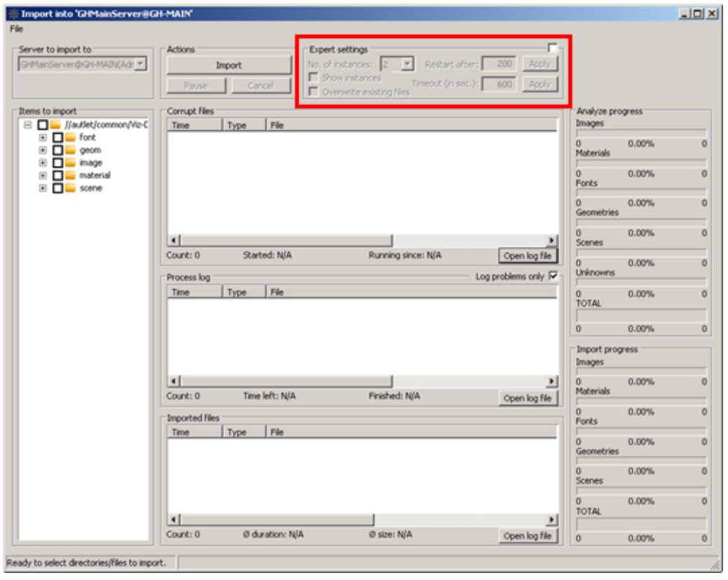The height and width of the screenshot is (580, 728).
Task: Click the Restart after input field
Action: 499,64
